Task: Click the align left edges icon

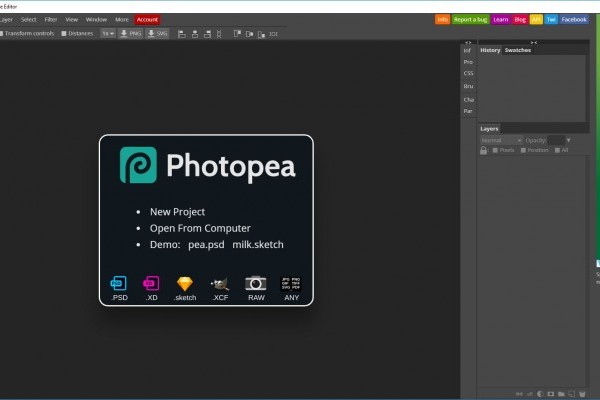Action: tap(182, 34)
